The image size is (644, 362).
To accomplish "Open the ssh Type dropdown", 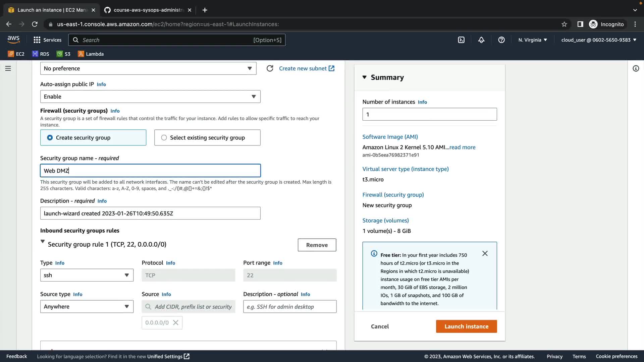I will pyautogui.click(x=87, y=275).
